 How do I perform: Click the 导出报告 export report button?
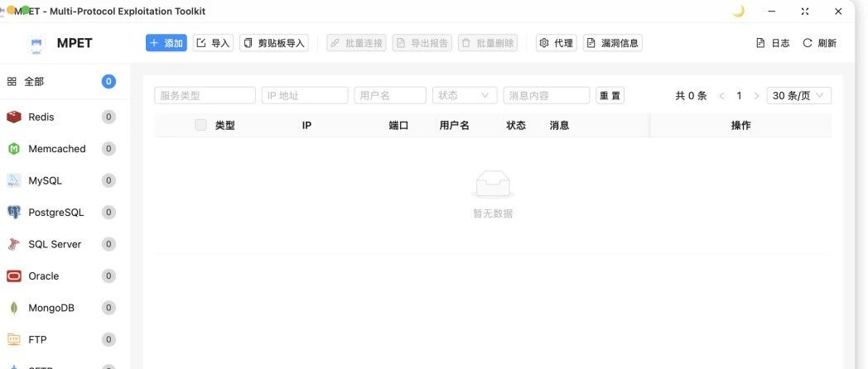422,43
